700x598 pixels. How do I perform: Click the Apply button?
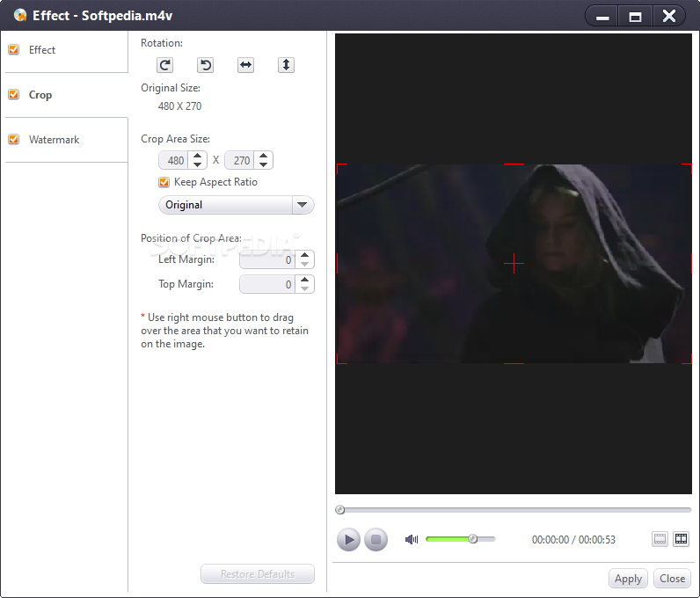628,579
